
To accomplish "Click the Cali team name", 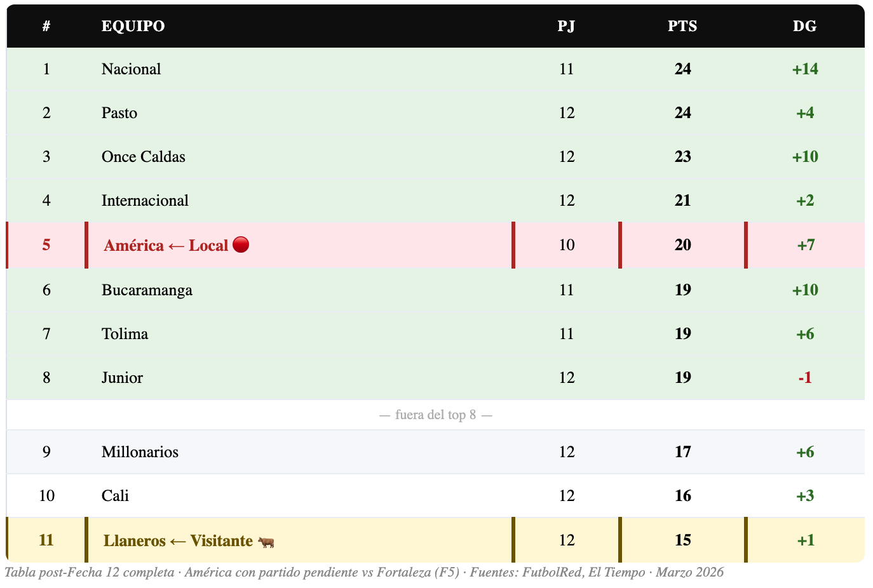I will pyautogui.click(x=115, y=496).
